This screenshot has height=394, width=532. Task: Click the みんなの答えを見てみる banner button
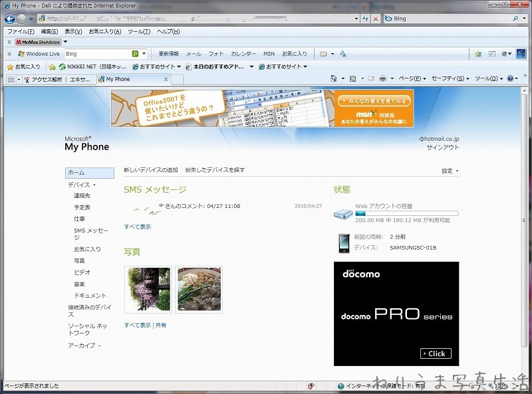[x=374, y=101]
